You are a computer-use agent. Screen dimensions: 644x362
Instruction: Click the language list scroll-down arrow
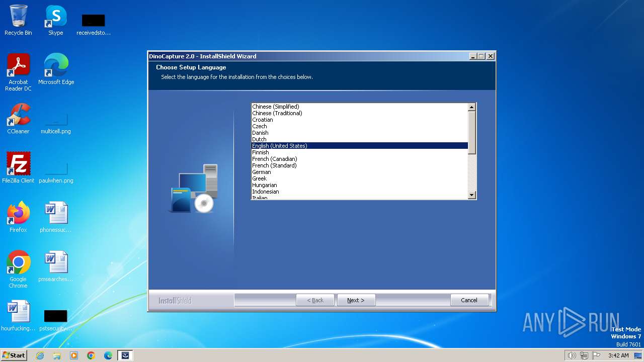(471, 195)
